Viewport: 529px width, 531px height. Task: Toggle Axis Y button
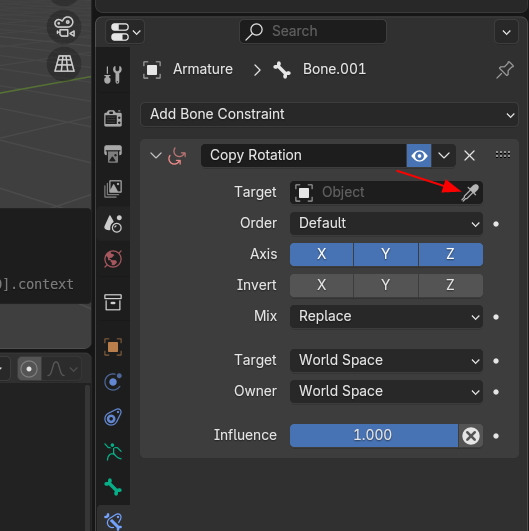click(386, 254)
